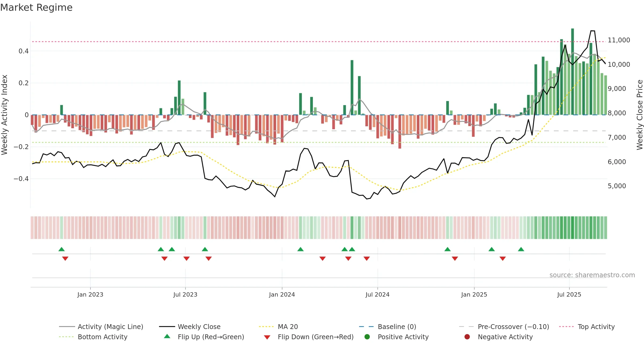Image resolution: width=644 pixels, height=362 pixels.
Task: Click the Activity (Magic Line) gray legend line
Action: click(67, 327)
